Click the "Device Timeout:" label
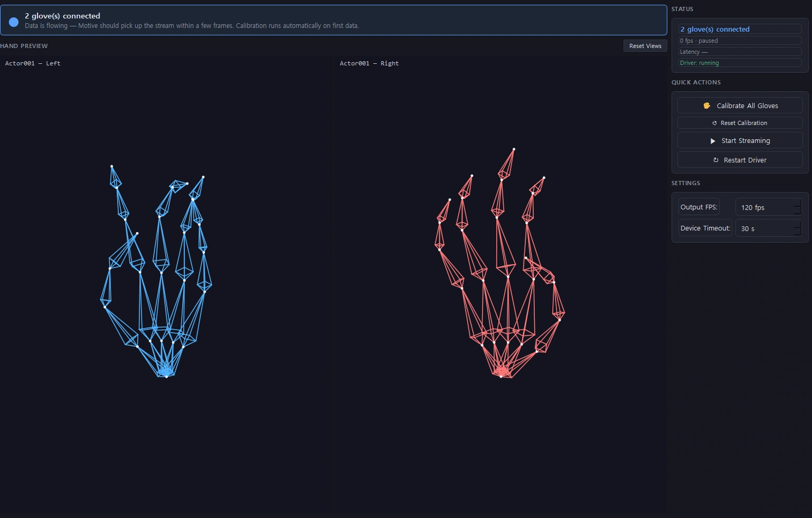 coord(705,228)
